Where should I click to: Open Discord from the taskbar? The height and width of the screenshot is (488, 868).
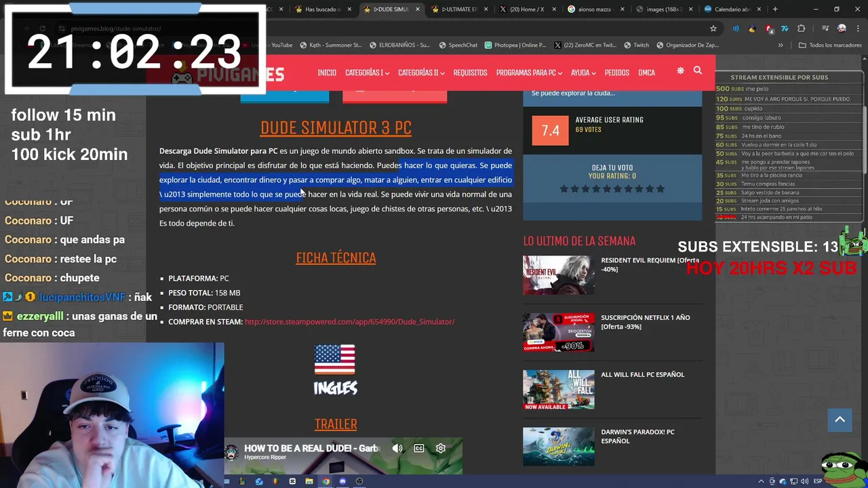coord(342,481)
